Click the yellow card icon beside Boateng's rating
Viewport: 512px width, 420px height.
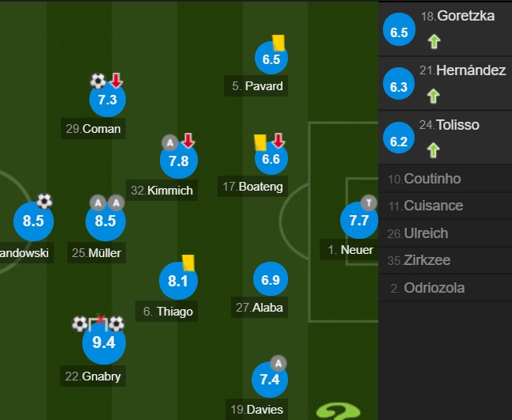(x=260, y=143)
